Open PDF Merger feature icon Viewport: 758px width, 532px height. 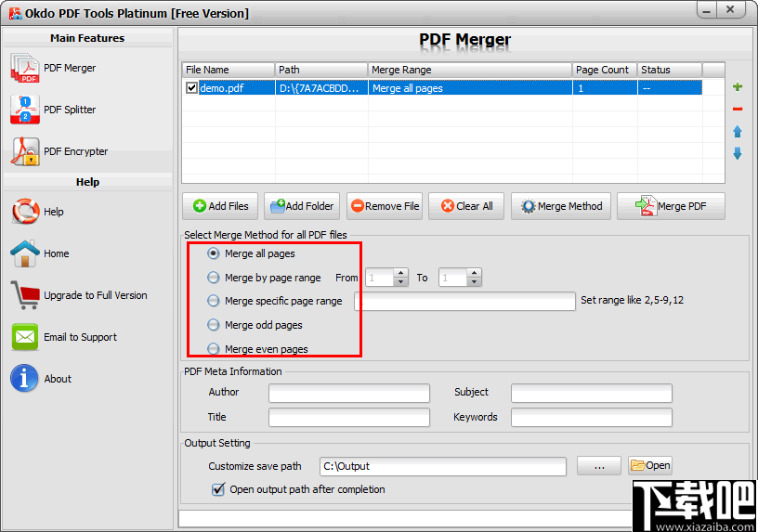click(25, 68)
